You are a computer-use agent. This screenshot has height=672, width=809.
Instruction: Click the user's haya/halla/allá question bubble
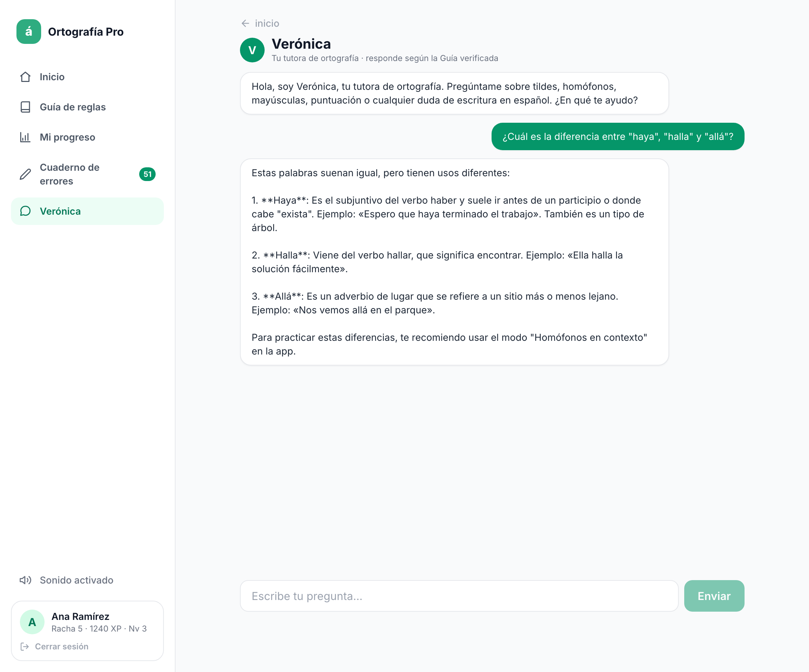pyautogui.click(x=617, y=136)
